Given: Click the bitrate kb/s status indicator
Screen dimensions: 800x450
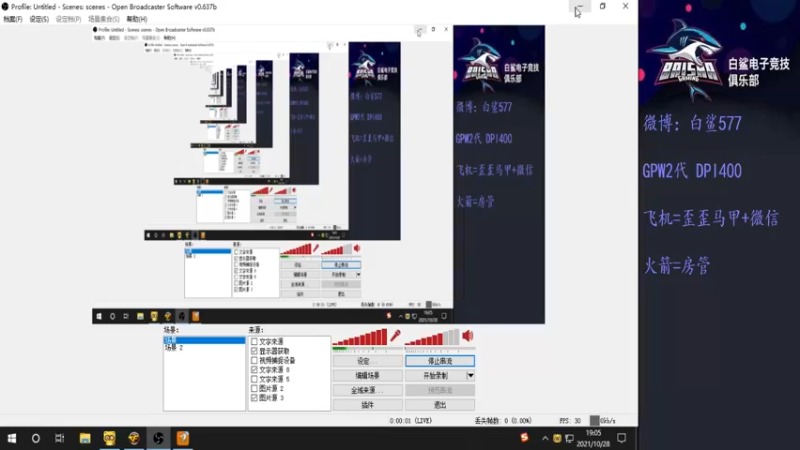Looking at the screenshot, I should coord(603,421).
